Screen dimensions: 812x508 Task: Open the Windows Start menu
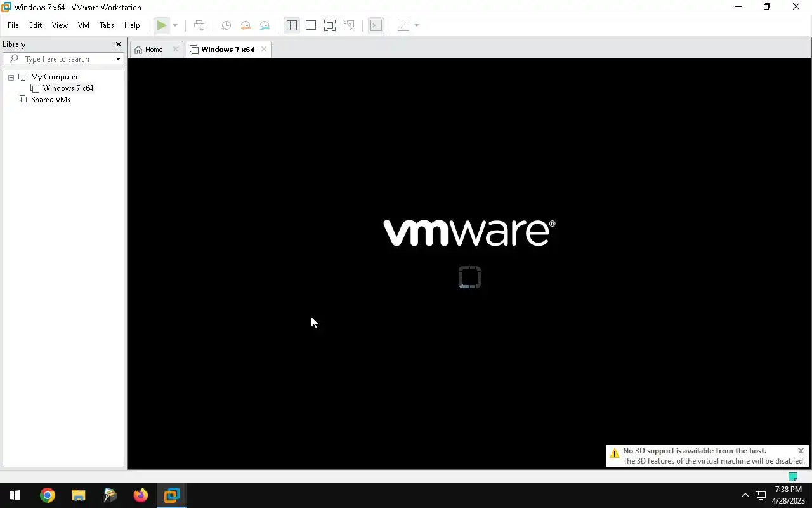[x=15, y=495]
